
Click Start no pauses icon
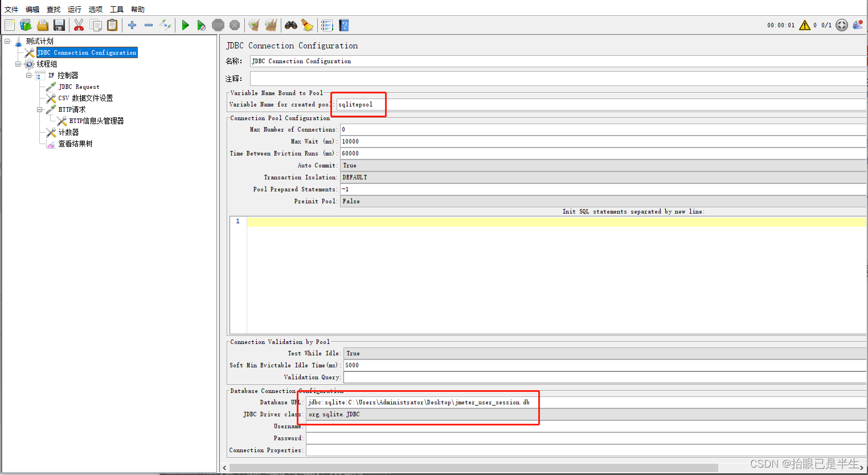202,25
